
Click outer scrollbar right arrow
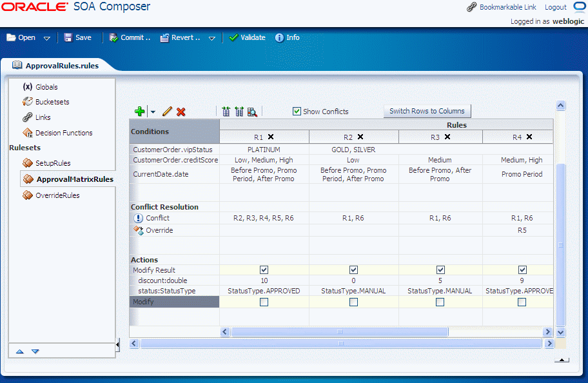[549, 343]
